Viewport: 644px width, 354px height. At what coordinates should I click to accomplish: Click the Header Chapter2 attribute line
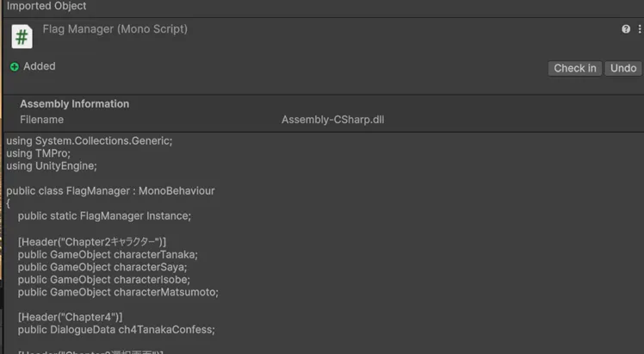92,242
